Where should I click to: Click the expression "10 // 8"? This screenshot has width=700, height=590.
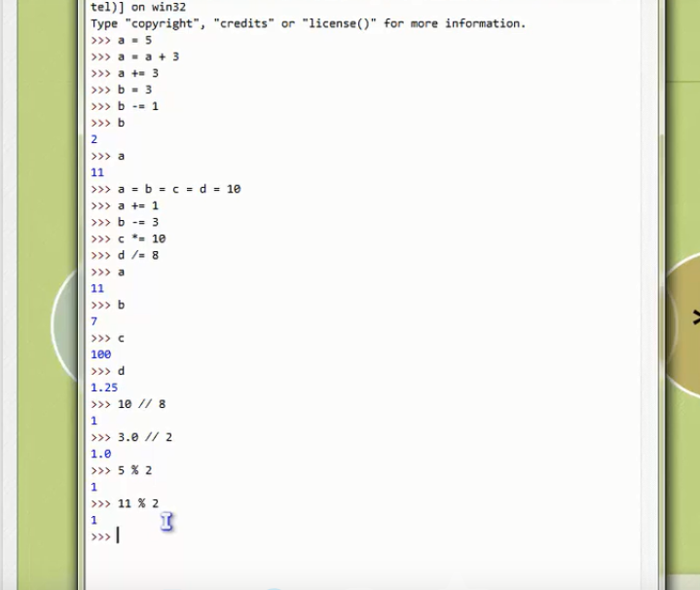pos(141,404)
